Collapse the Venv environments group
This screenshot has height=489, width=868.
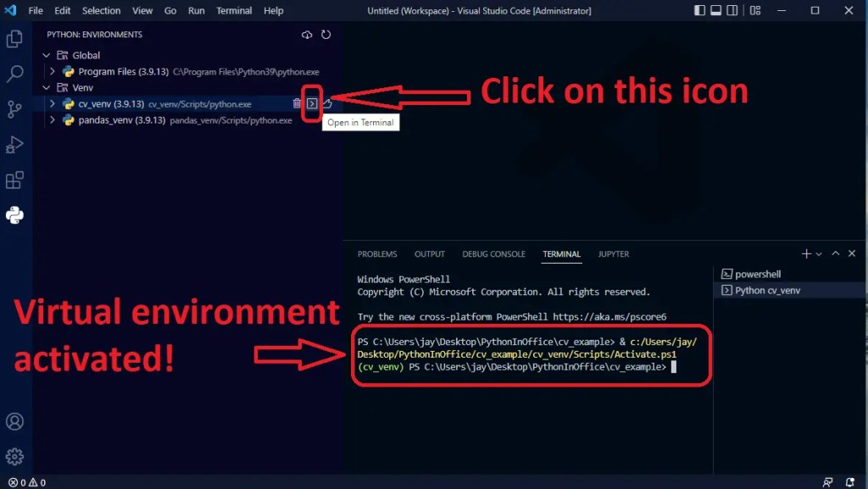(x=47, y=88)
